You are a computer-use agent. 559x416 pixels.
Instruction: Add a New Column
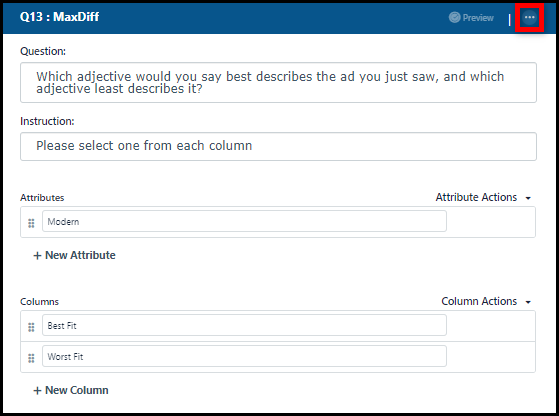pos(71,390)
